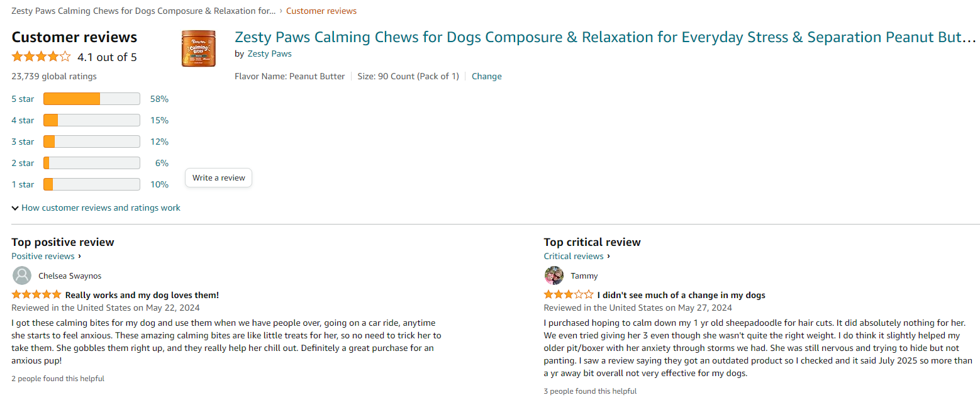Image resolution: width=980 pixels, height=400 pixels.
Task: Open the Zesty Paws Calming Chews product title
Action: pos(604,37)
